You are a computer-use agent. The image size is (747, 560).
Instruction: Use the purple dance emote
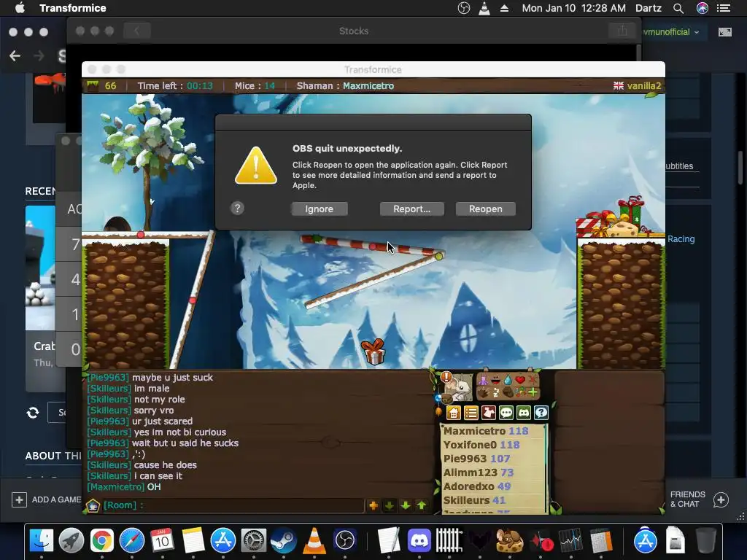point(483,381)
